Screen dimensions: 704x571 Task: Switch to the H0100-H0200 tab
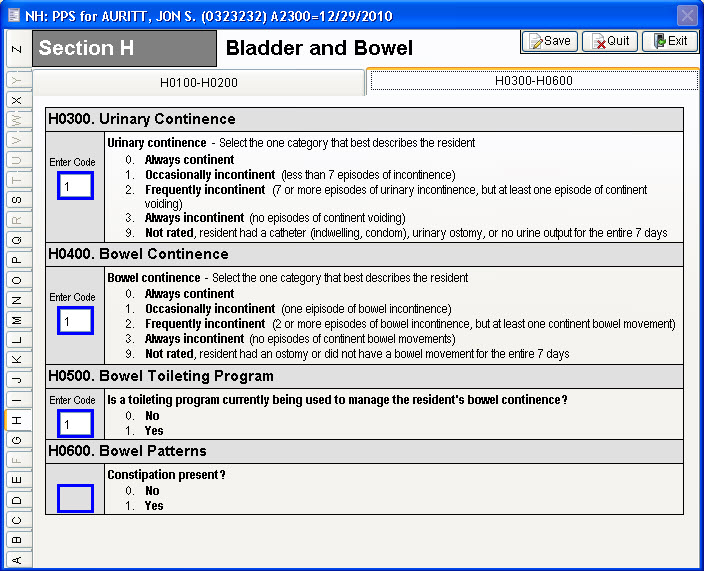coord(199,83)
